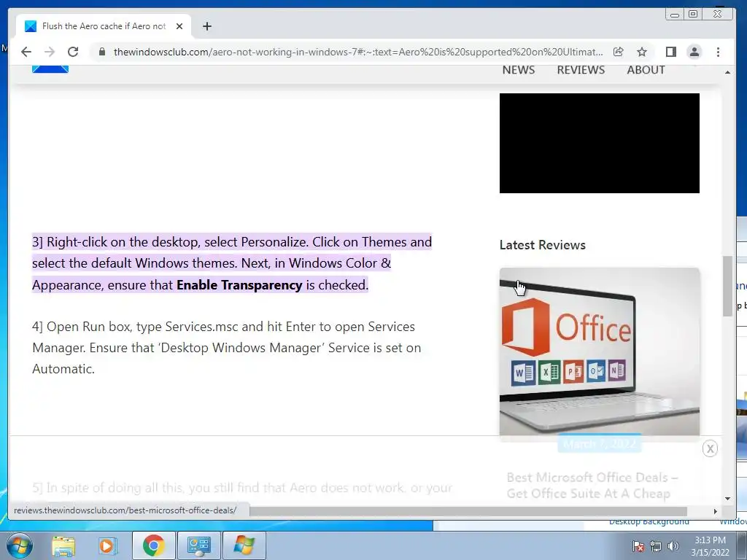Open the Chrome side panel

coord(671,52)
